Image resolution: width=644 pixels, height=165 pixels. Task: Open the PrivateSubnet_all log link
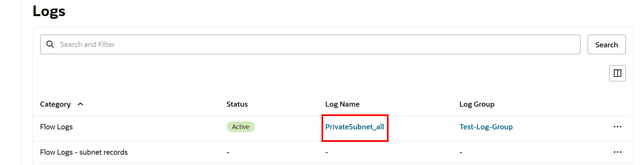click(x=354, y=127)
